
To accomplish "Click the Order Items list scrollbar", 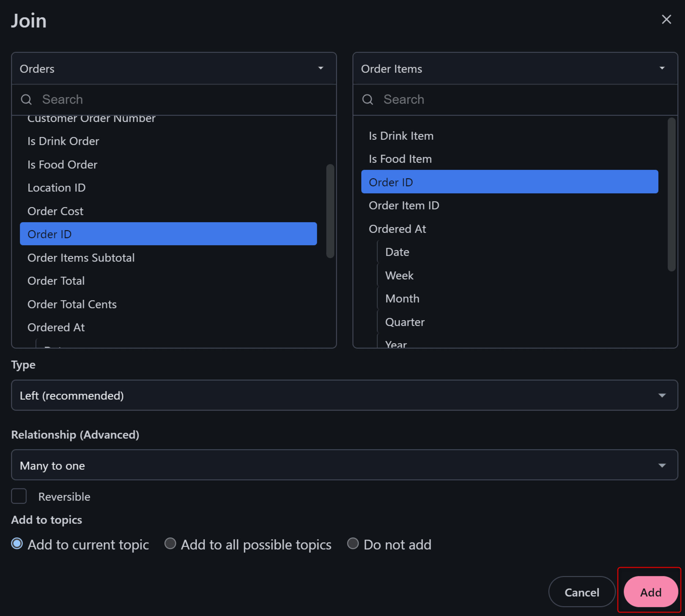I will [x=671, y=194].
